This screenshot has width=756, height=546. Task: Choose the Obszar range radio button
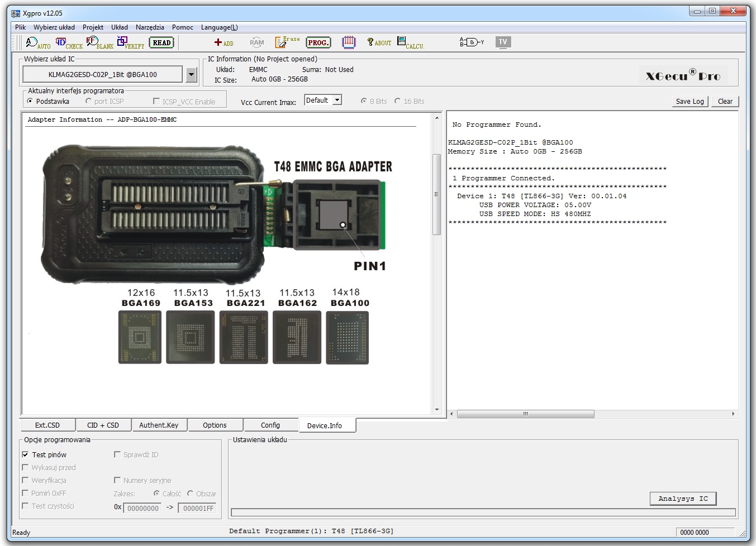coord(190,494)
